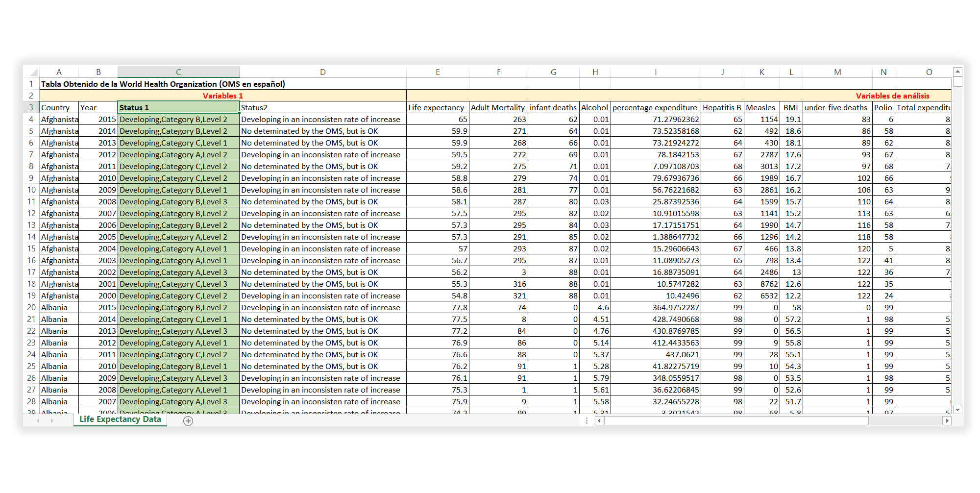Select column M header
The height and width of the screenshot is (493, 980).
click(837, 72)
